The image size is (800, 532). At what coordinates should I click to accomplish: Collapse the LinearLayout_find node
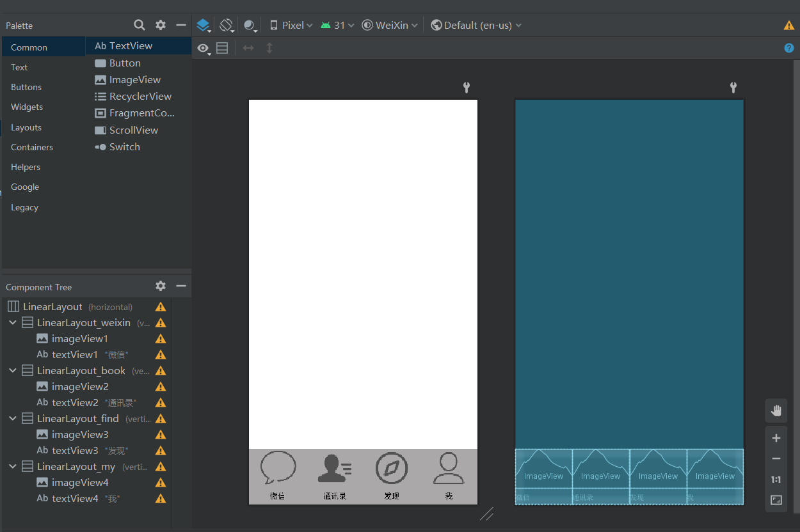click(13, 419)
